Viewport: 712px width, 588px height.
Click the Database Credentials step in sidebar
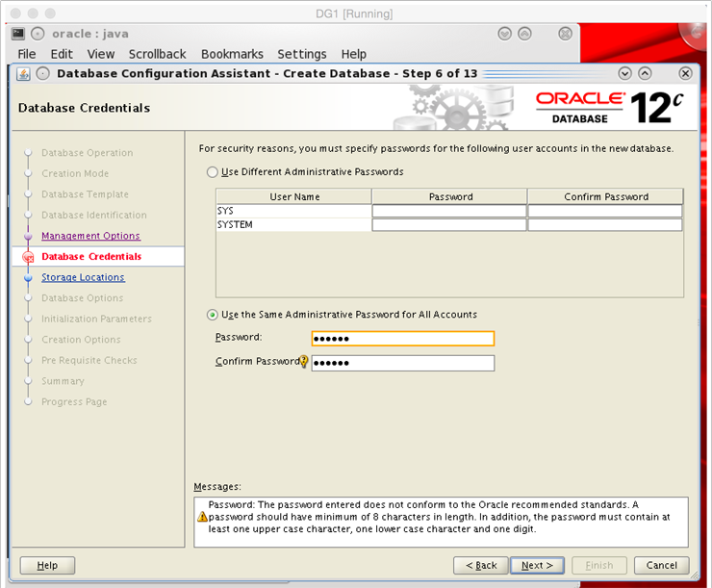[91, 257]
